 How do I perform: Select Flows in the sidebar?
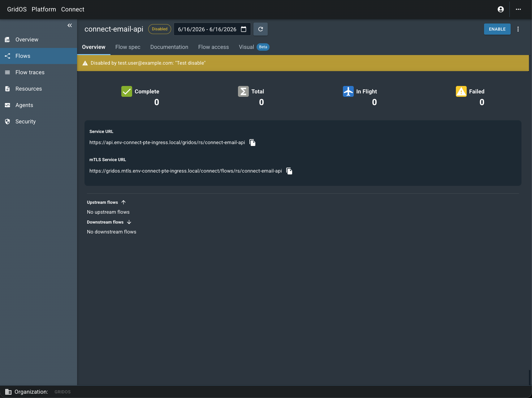pos(38,56)
